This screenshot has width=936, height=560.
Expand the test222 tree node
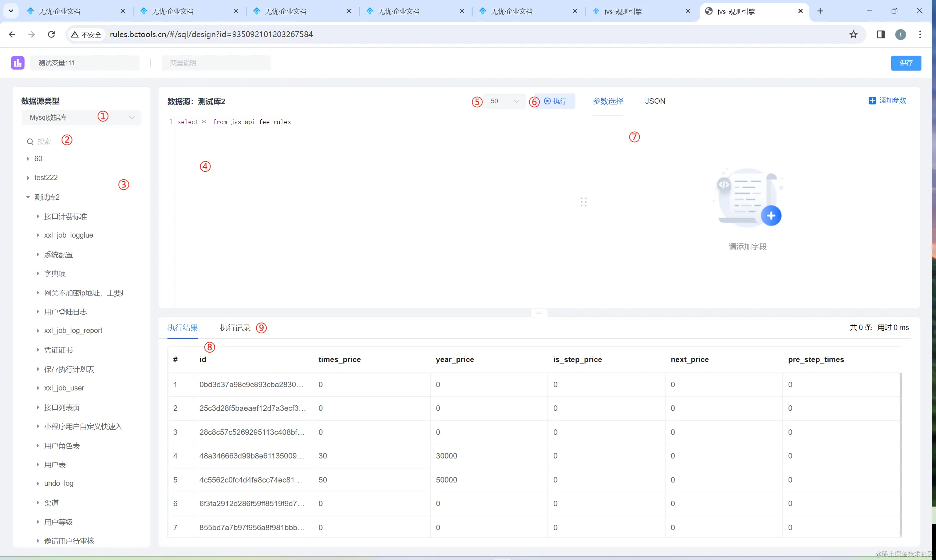click(28, 178)
